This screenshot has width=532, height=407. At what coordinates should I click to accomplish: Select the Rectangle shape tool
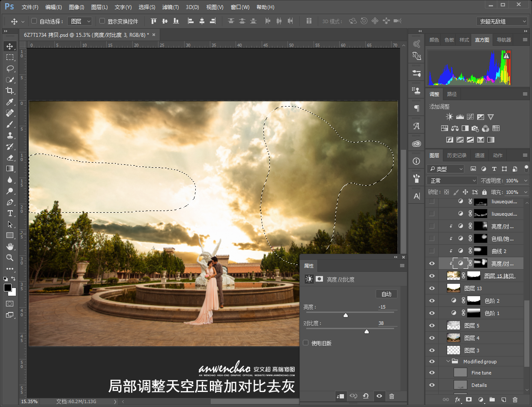[x=10, y=235]
